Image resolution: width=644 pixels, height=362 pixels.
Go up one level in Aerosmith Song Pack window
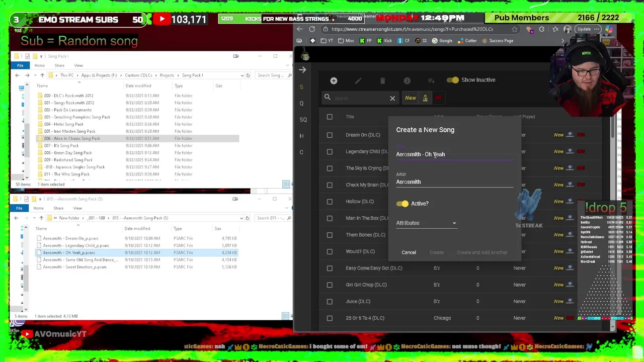tap(41, 218)
